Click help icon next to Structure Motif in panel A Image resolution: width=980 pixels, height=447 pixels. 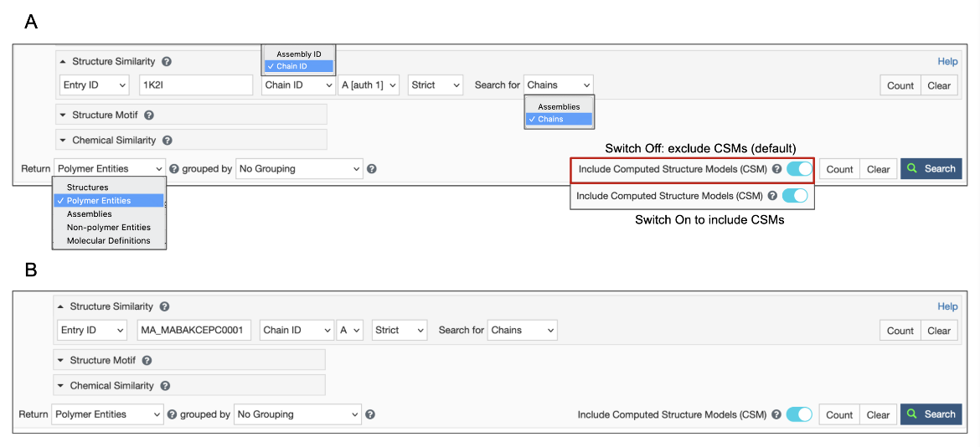pos(149,116)
